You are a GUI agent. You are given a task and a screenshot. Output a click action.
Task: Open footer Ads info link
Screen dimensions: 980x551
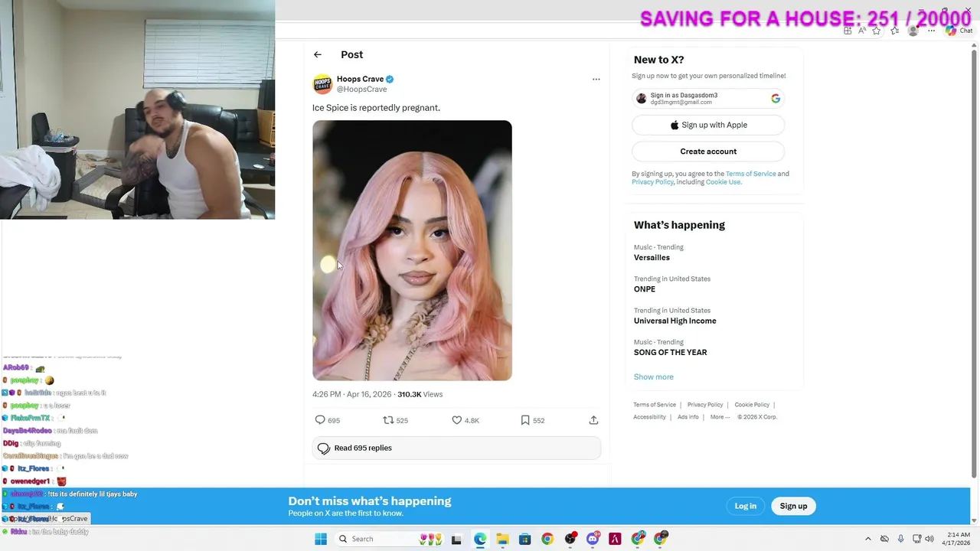click(688, 417)
